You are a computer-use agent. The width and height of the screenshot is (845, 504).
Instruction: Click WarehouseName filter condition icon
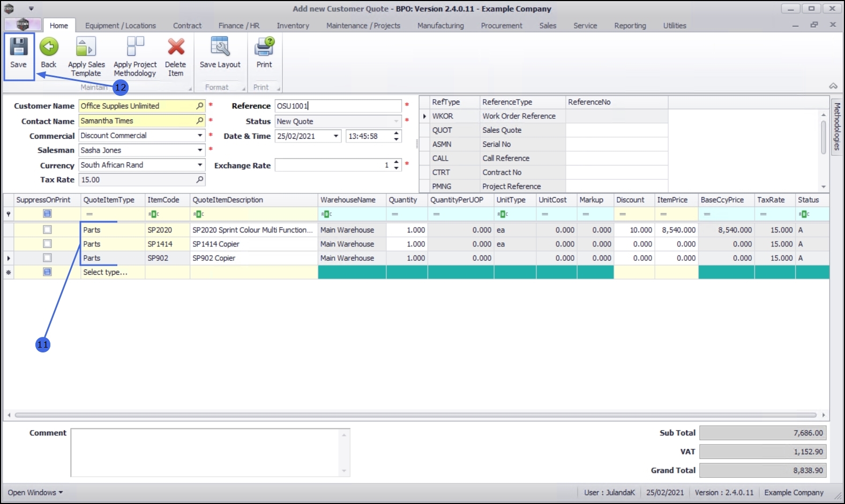point(327,214)
